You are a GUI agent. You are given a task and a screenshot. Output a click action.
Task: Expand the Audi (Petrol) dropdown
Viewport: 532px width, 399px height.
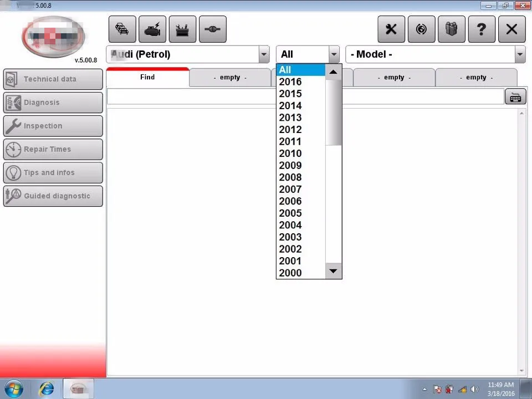coord(264,54)
